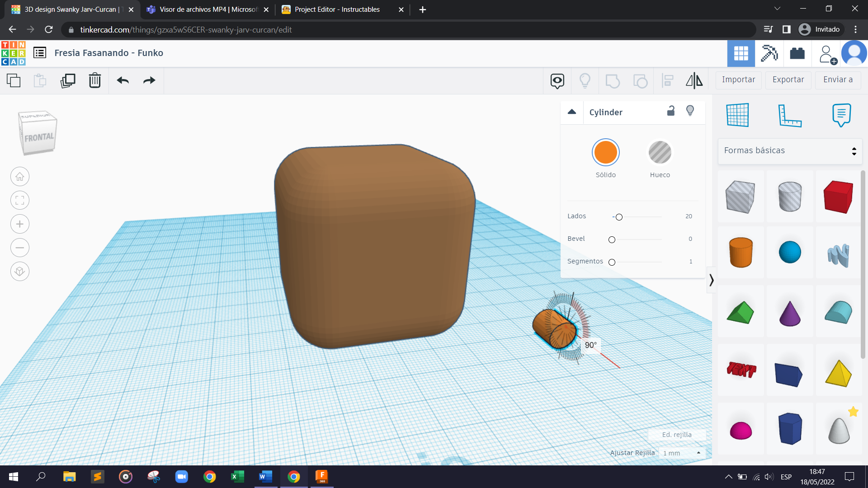Click the Importar button
The width and height of the screenshot is (868, 488).
[738, 80]
